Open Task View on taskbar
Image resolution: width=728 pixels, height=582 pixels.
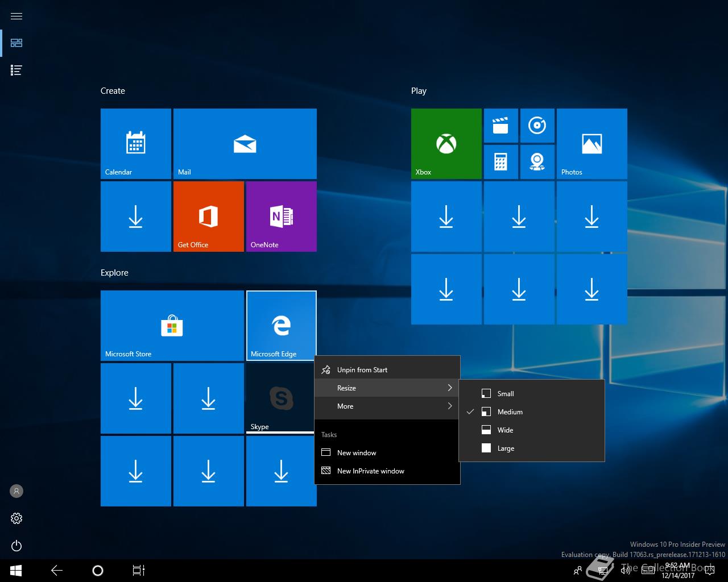click(139, 571)
